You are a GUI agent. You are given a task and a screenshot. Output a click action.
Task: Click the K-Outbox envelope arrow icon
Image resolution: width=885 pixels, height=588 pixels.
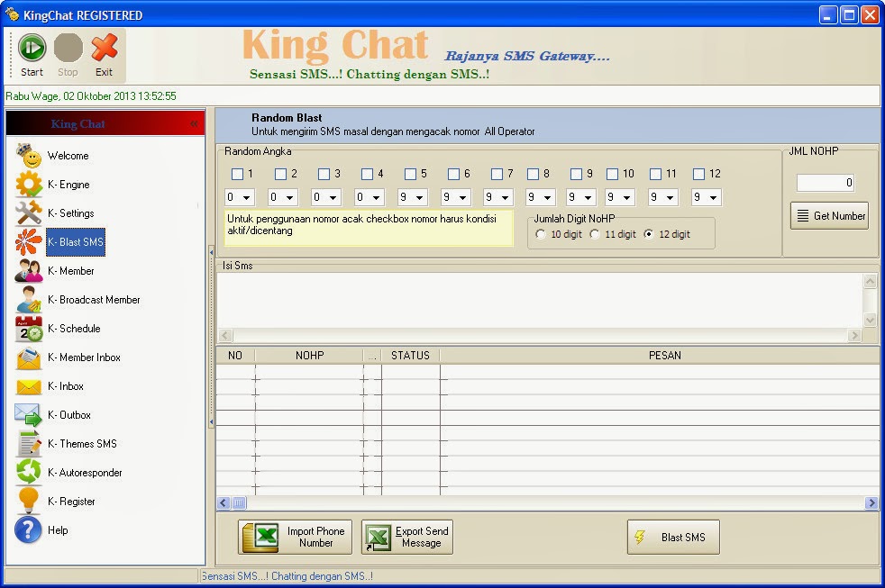[x=28, y=415]
